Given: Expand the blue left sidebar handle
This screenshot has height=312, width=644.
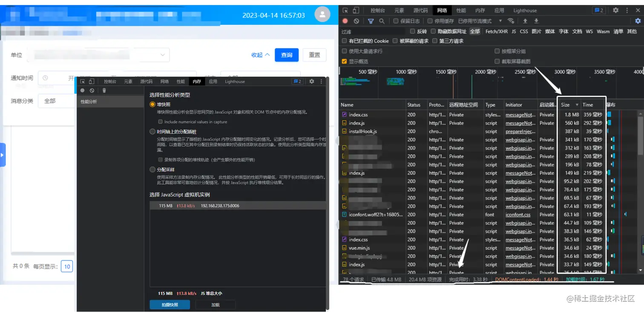Looking at the screenshot, I should (x=3, y=155).
